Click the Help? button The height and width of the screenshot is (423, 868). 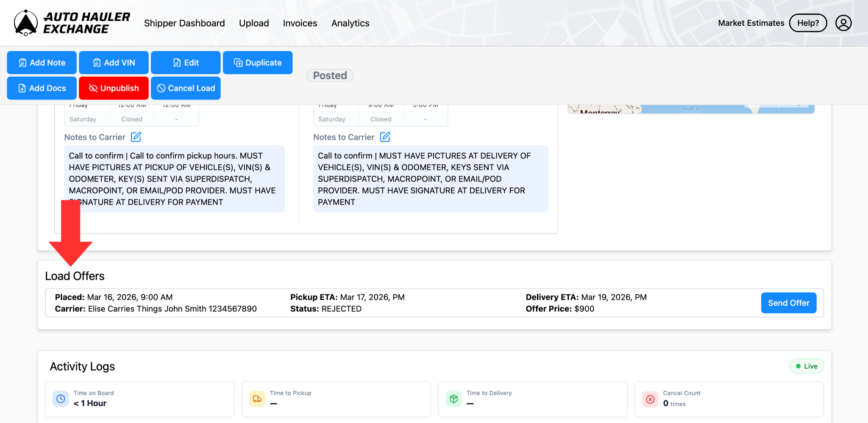point(808,23)
